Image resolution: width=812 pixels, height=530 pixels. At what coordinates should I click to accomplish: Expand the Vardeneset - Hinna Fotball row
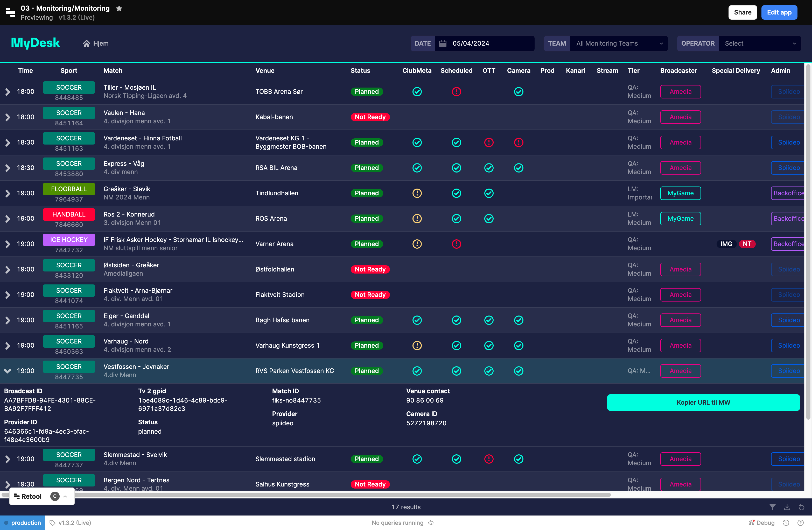pos(8,142)
